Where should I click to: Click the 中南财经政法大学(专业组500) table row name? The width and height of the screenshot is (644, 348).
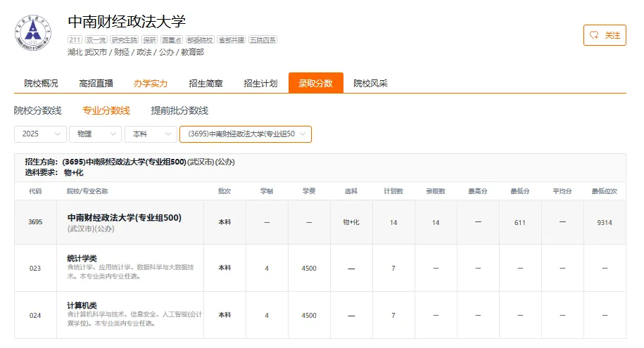[x=125, y=218]
